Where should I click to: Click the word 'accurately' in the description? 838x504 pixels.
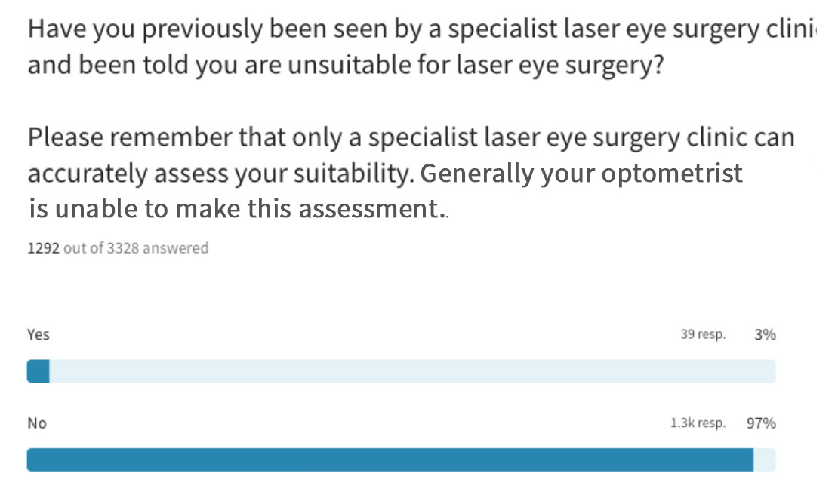pos(87,174)
